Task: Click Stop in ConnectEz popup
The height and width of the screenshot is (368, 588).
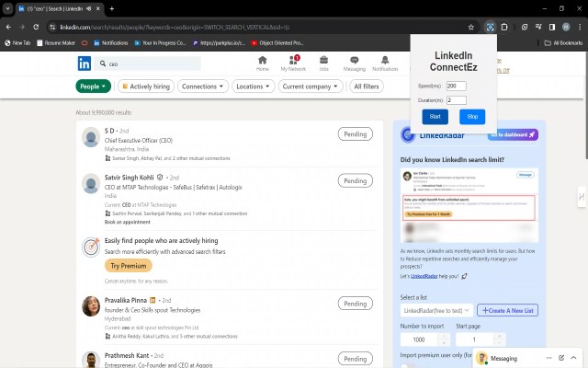Action: (472, 117)
